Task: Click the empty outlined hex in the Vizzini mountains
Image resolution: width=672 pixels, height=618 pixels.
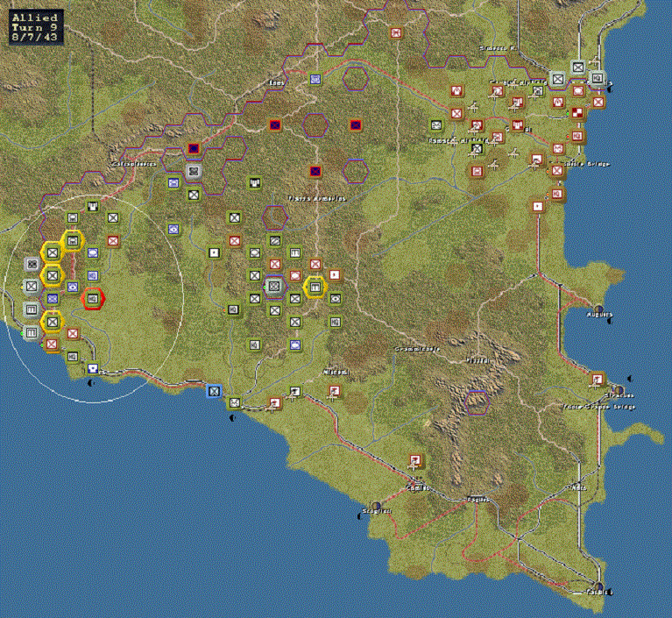Action: coord(477,402)
